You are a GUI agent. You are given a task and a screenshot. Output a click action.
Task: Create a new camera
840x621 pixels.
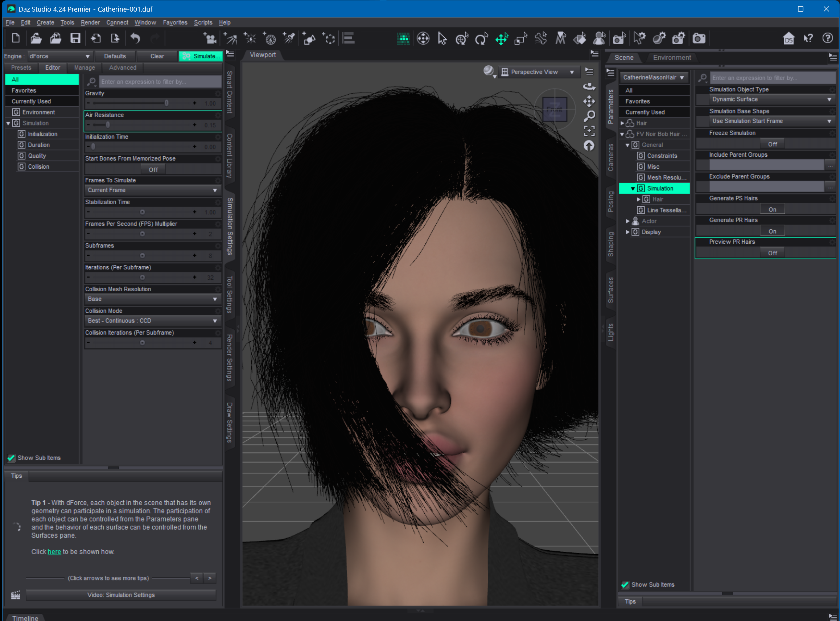[210, 38]
